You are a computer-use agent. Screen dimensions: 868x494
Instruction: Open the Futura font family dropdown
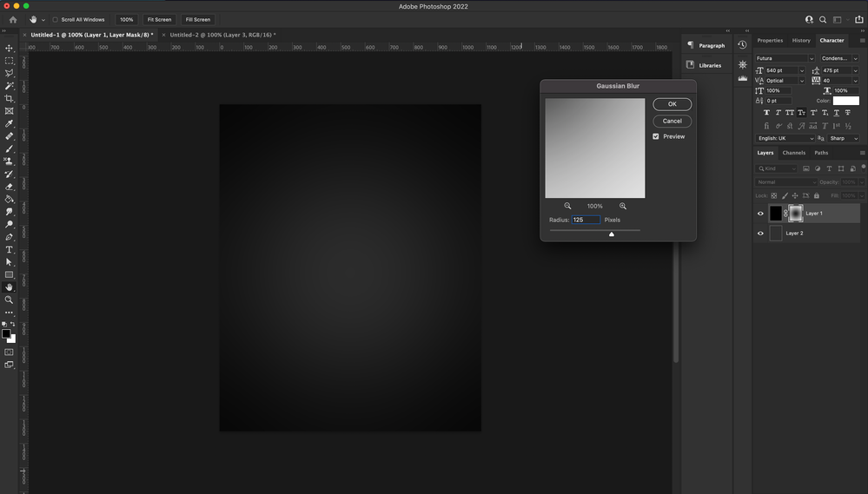pyautogui.click(x=785, y=58)
